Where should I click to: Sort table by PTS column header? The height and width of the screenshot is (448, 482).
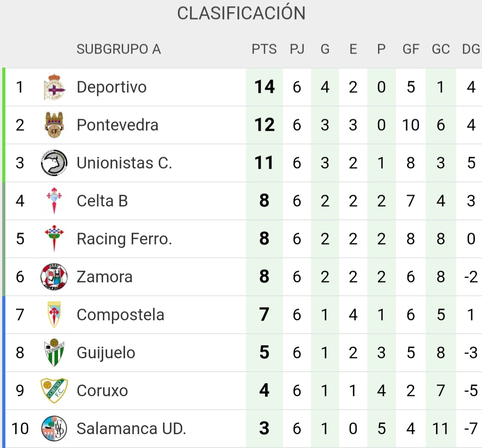point(264,49)
